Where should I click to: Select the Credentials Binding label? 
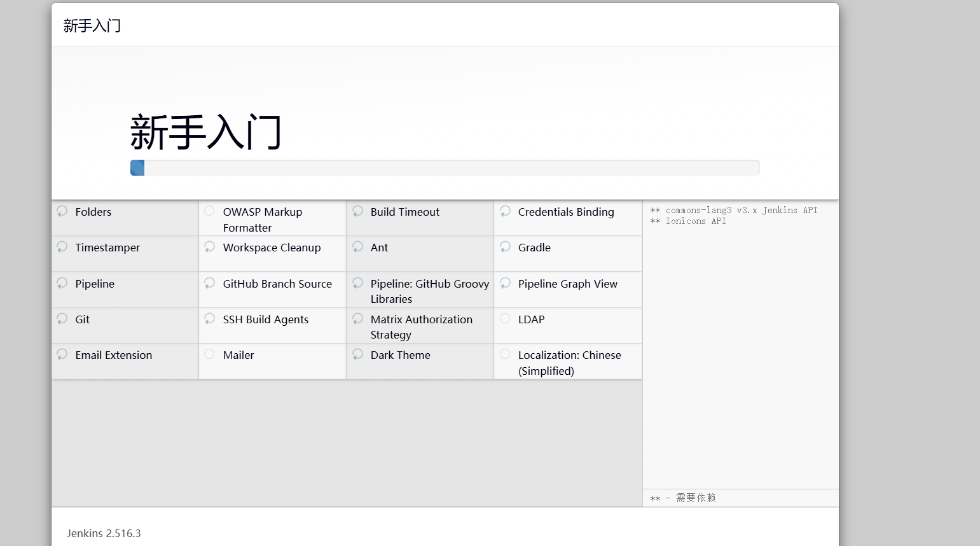(566, 212)
